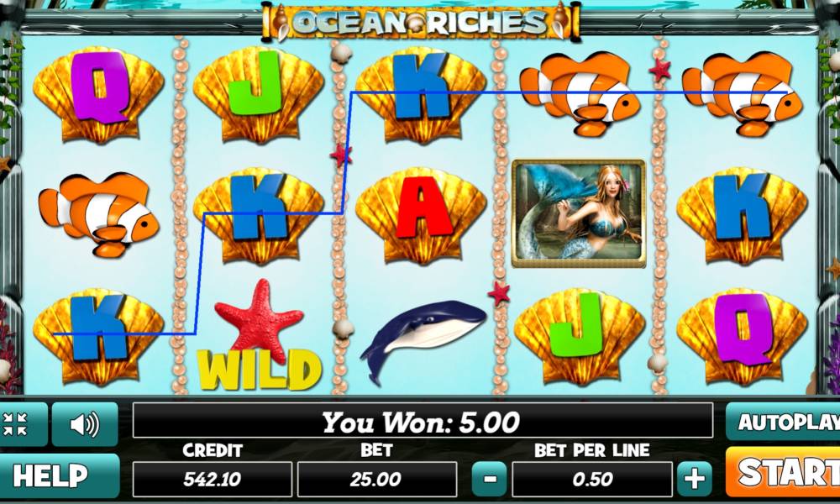Screen dimensions: 840x504
Task: Click the Ocean Riches title banner
Action: coord(421,22)
